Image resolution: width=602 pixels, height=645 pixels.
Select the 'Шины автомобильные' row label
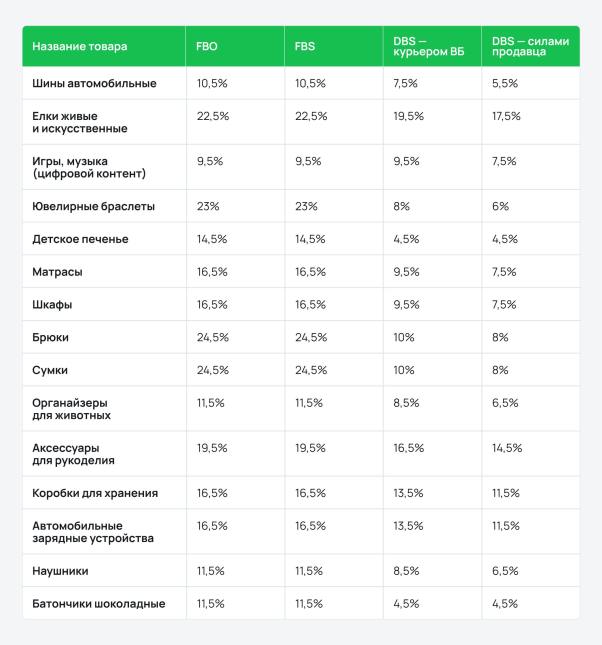click(94, 84)
